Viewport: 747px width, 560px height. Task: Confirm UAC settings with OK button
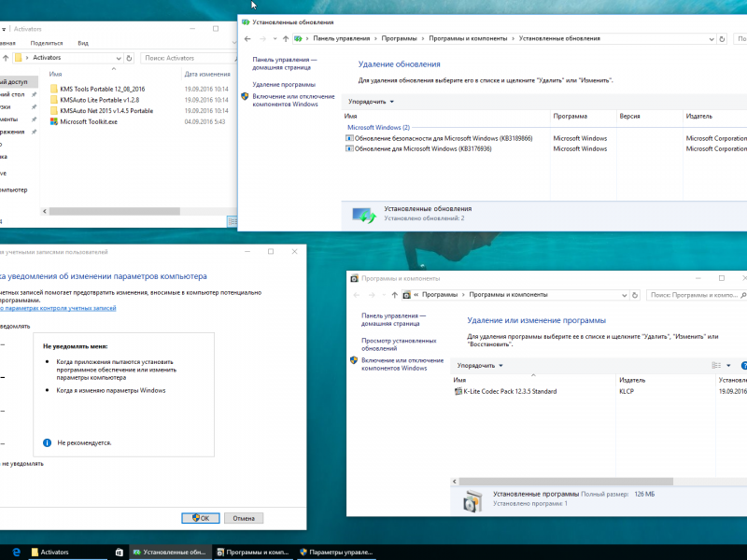(x=201, y=518)
